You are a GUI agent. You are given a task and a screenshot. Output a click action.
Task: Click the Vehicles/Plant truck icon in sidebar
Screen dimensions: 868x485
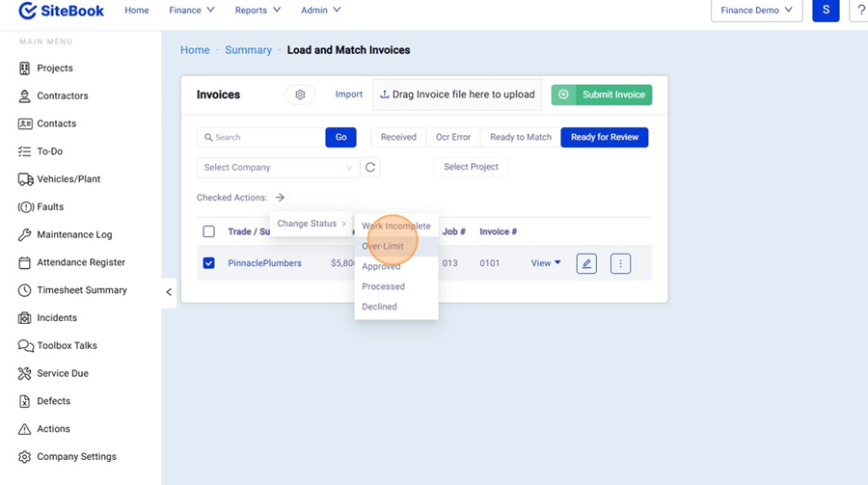pyautogui.click(x=25, y=179)
